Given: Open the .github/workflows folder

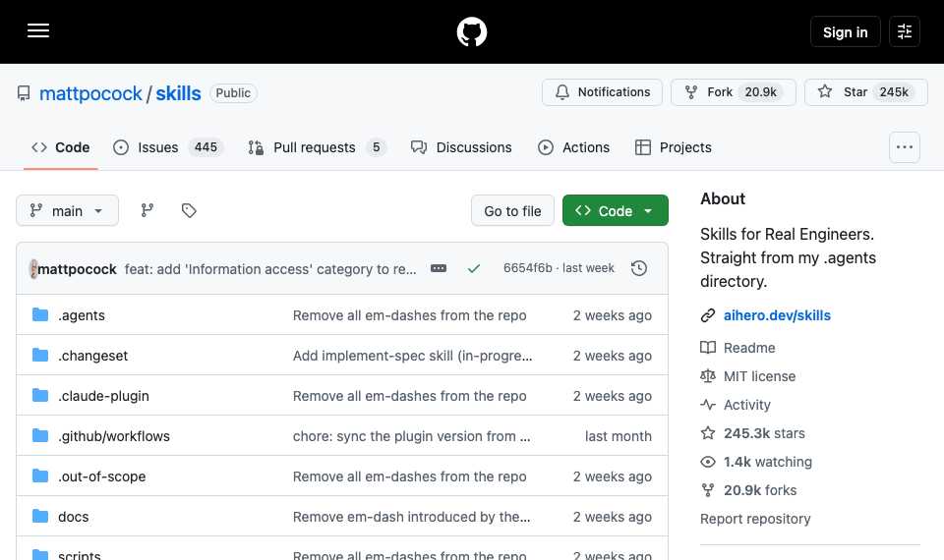Looking at the screenshot, I should (x=114, y=436).
